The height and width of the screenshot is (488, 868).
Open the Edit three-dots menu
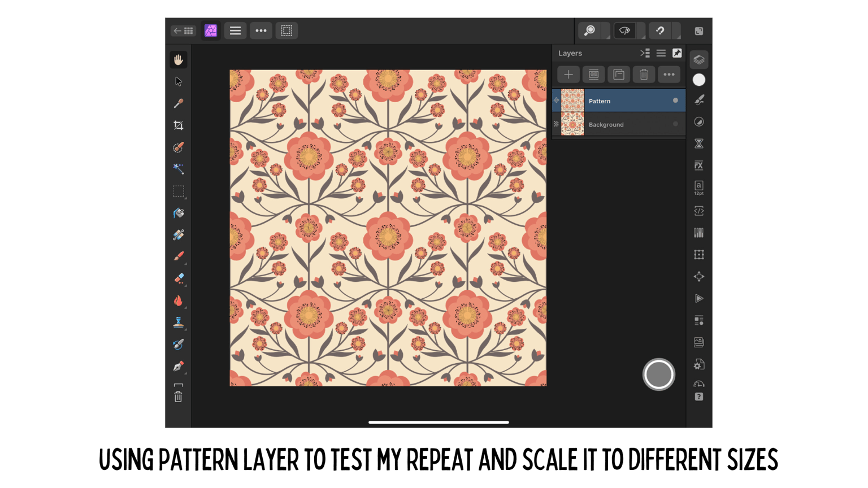[261, 30]
